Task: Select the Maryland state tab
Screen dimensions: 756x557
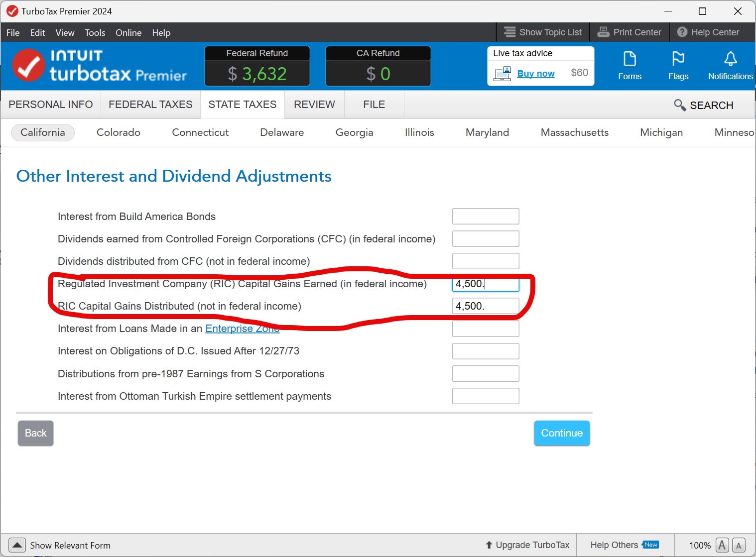Action: 487,132
